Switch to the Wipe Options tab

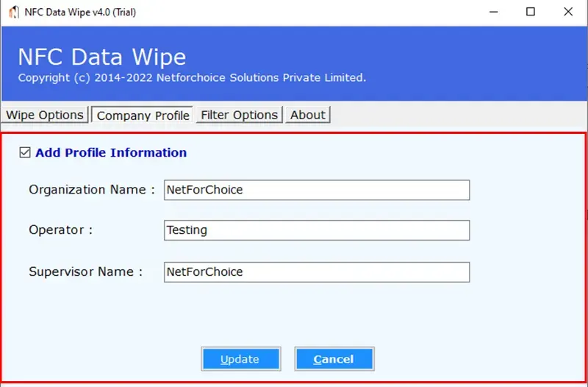point(45,115)
